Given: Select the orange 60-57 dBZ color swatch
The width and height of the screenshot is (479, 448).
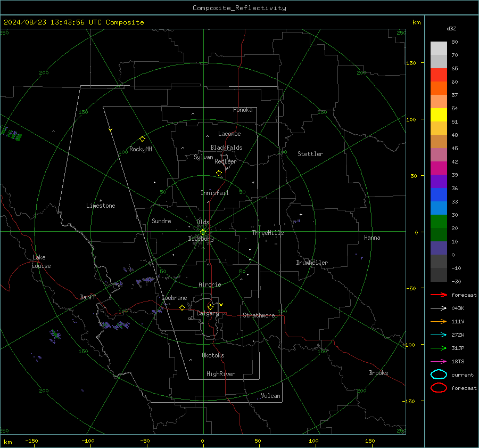Looking at the screenshot, I should click(x=439, y=88).
